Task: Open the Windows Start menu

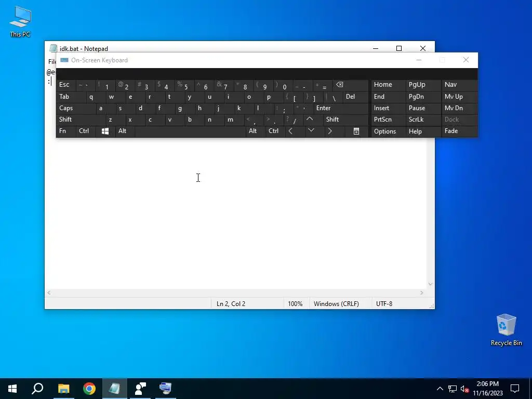Action: point(12,389)
